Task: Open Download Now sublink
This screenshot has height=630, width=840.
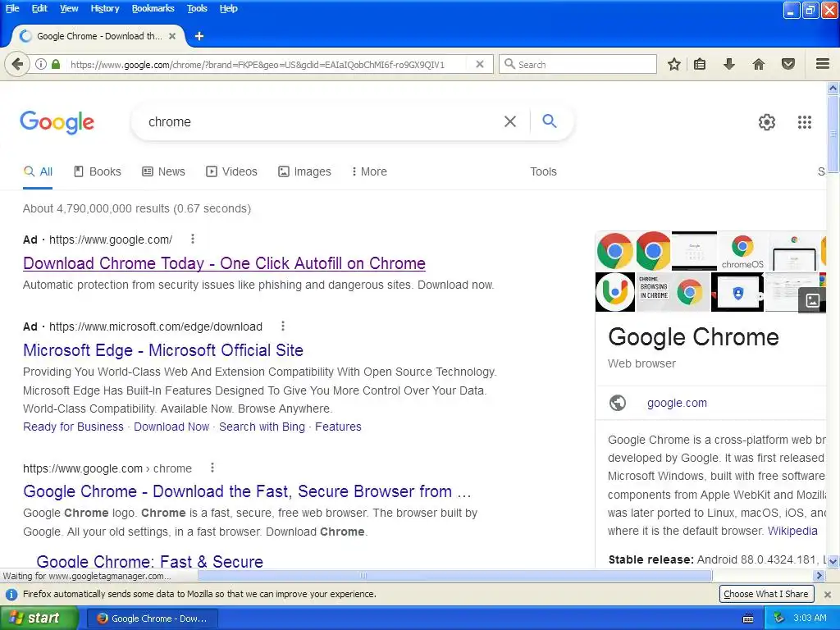Action: click(171, 427)
